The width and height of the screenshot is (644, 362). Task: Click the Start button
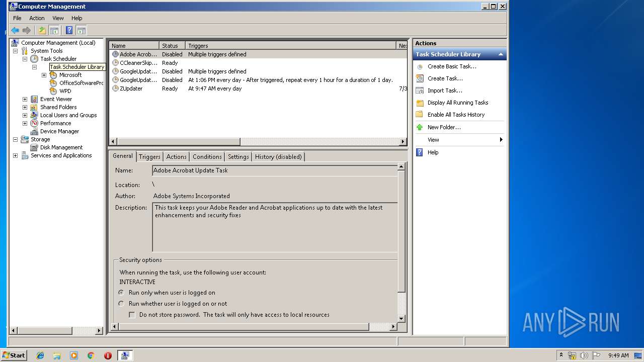tap(14, 355)
